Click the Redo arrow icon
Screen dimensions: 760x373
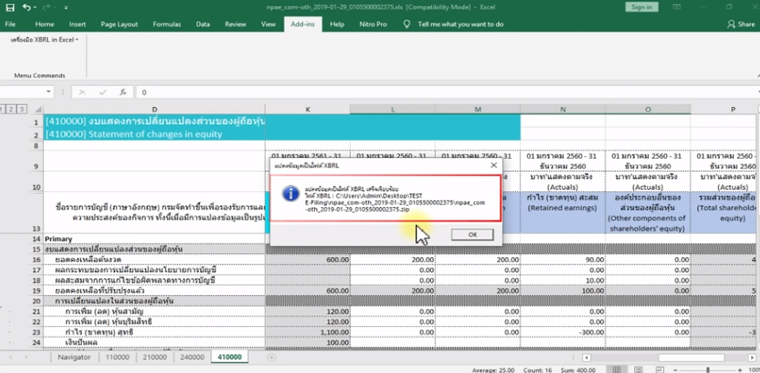(47, 7)
